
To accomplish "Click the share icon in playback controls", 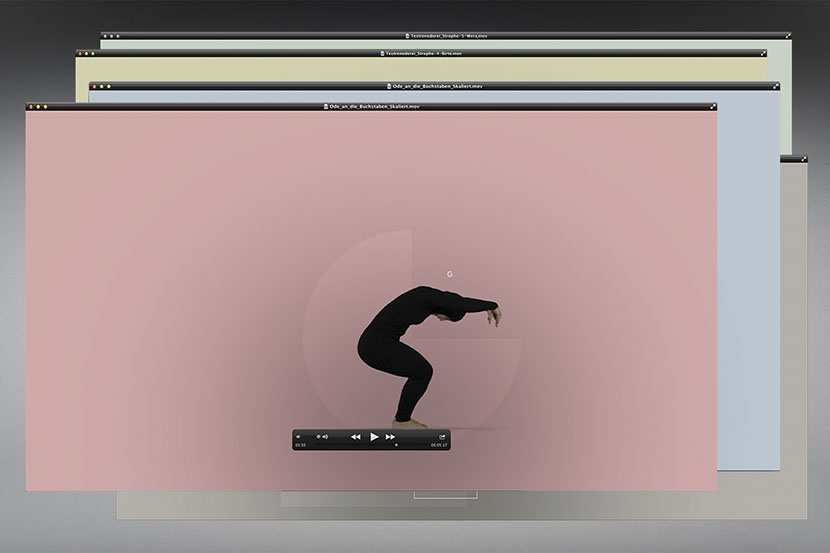I will (x=442, y=437).
